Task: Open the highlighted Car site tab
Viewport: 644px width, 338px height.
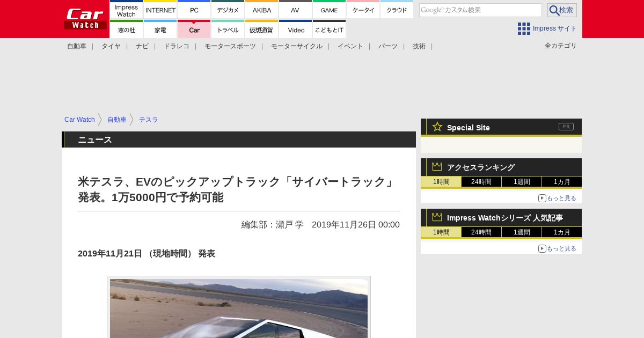Action: point(194,30)
